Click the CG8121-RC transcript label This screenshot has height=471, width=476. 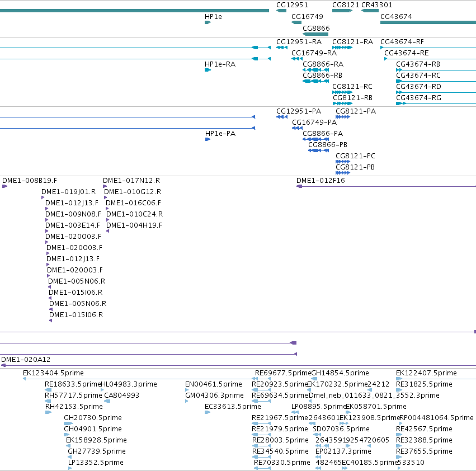tap(352, 87)
